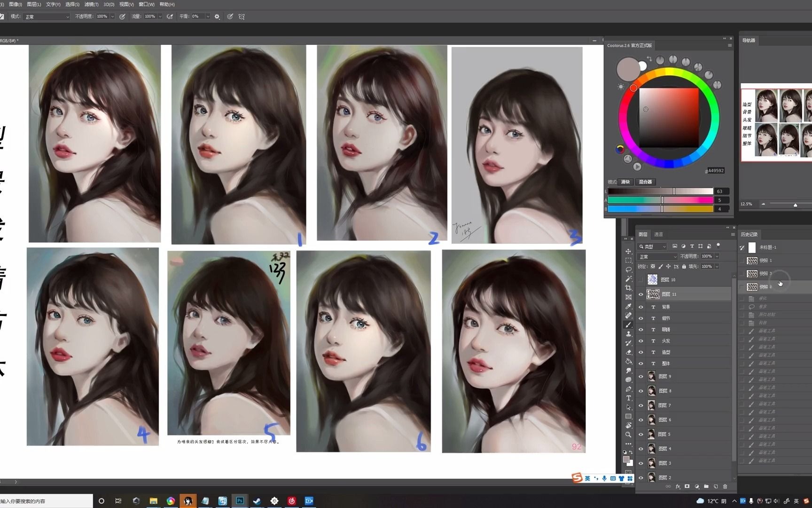The image size is (812, 508).
Task: Select the 历史记录 panel tab
Action: click(749, 234)
